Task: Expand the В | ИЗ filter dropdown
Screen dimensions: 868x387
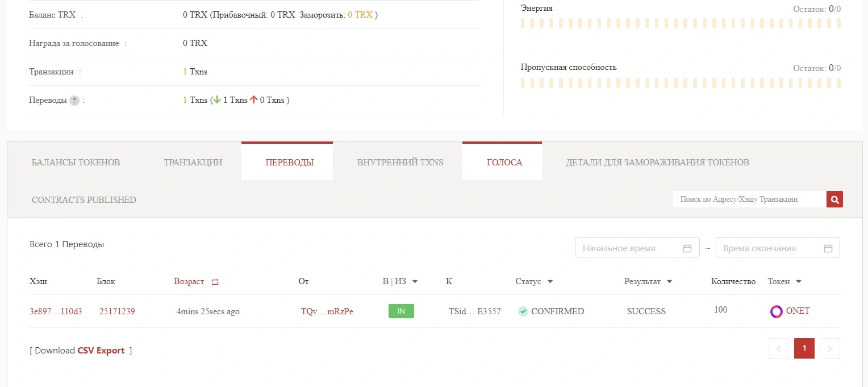Action: [x=415, y=282]
